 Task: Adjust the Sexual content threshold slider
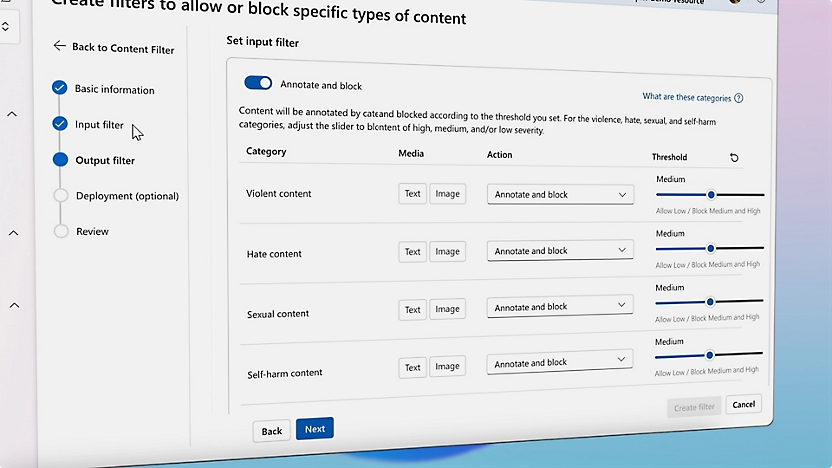coord(709,302)
